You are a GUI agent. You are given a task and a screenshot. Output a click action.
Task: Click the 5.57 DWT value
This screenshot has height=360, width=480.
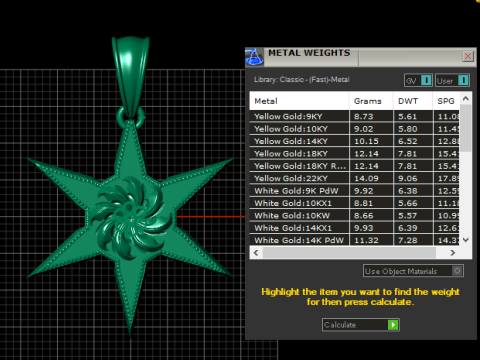click(407, 215)
